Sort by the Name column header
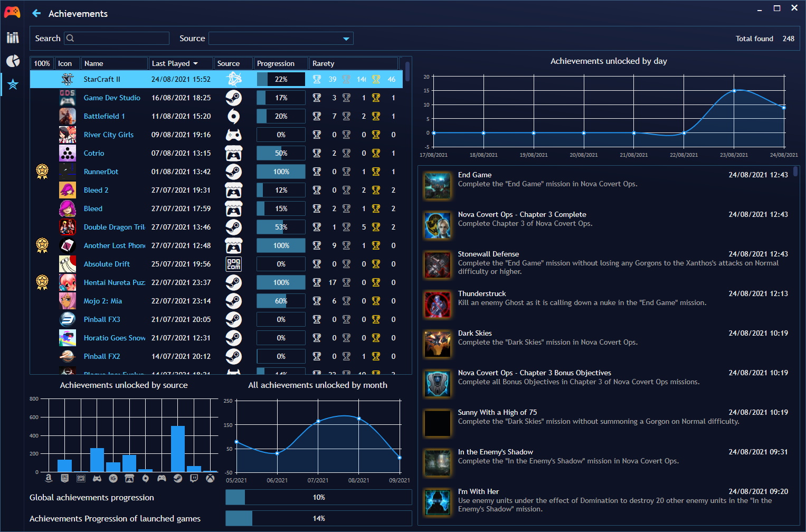806x532 pixels. [x=115, y=63]
